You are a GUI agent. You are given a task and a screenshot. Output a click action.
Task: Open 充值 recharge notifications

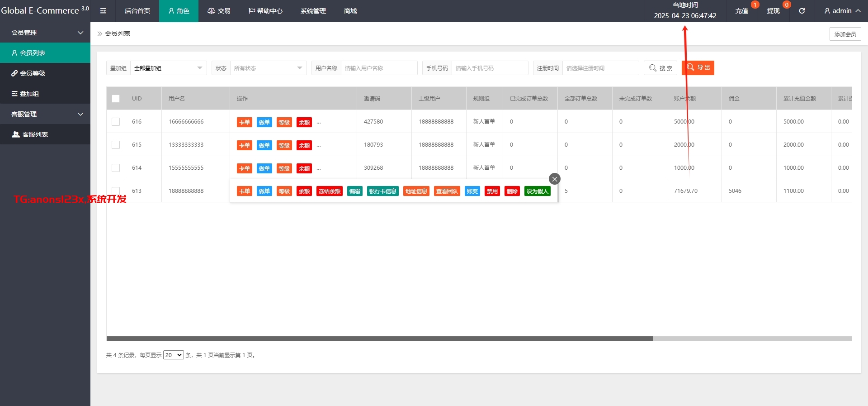point(741,11)
